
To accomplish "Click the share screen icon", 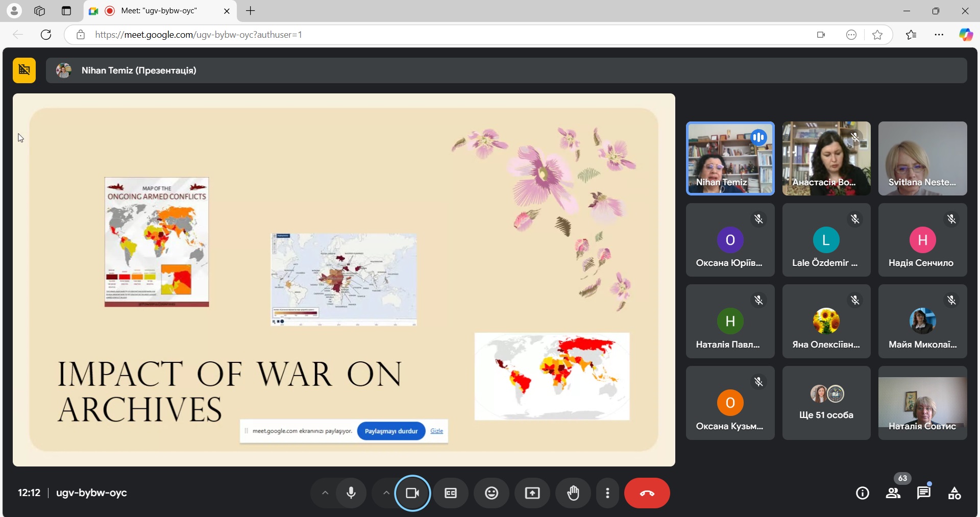I will (532, 493).
